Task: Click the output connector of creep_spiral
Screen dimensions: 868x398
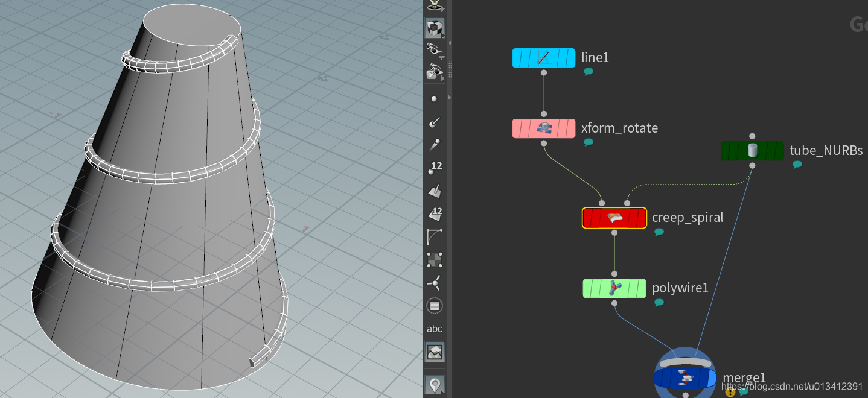Action: tap(614, 232)
